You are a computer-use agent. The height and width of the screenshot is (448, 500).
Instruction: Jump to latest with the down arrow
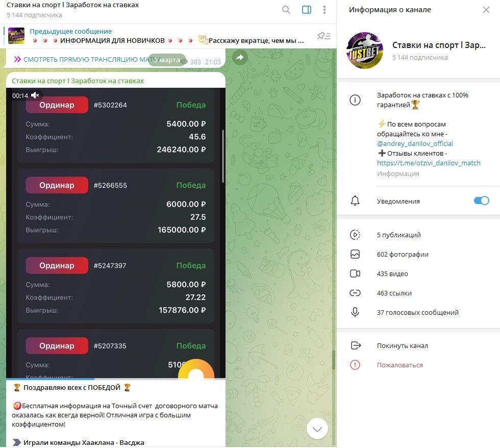click(x=317, y=429)
